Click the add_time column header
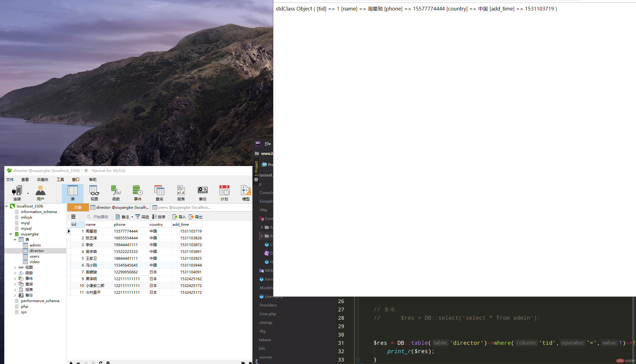Image resolution: width=636 pixels, height=364 pixels. (x=187, y=224)
